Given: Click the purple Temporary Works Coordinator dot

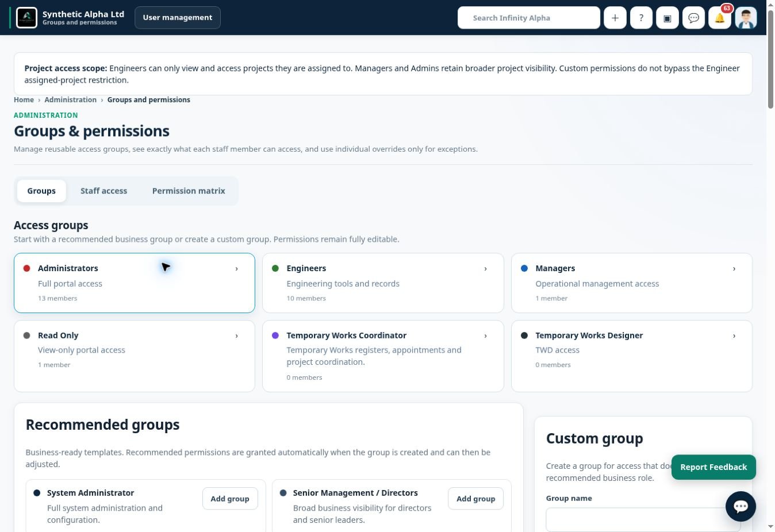Looking at the screenshot, I should 275,336.
